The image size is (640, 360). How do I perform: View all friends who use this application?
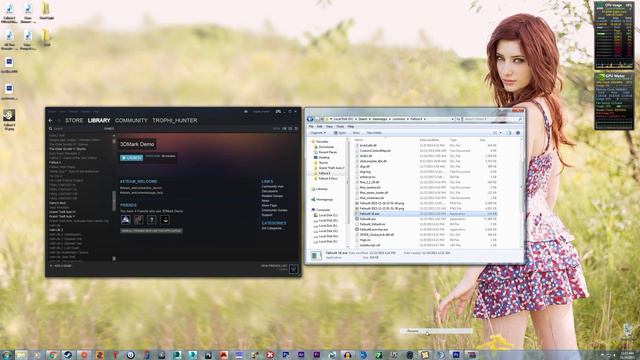(x=151, y=231)
